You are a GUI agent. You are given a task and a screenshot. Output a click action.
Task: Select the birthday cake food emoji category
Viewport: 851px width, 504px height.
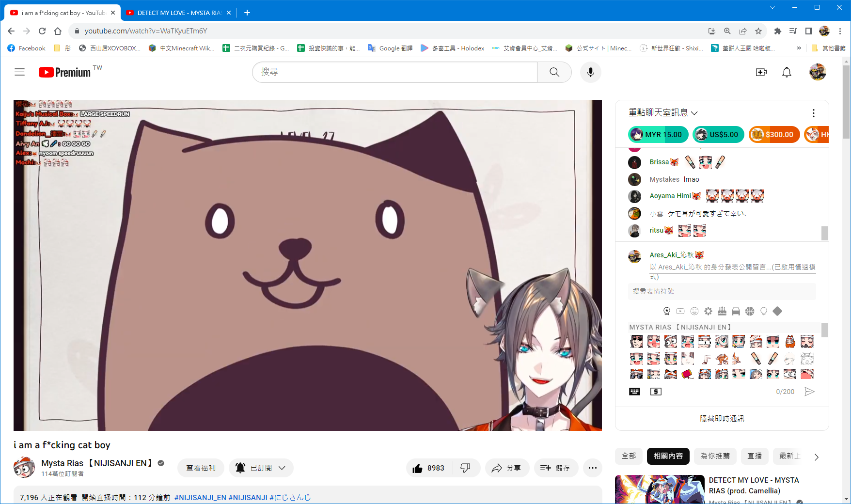pos(722,311)
